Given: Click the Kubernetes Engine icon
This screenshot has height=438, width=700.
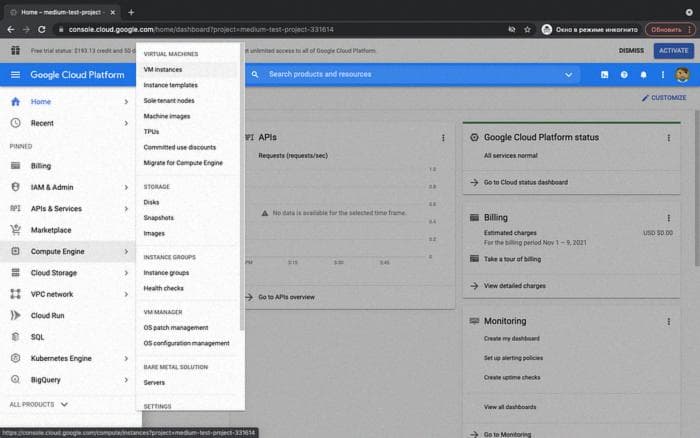Looking at the screenshot, I should (x=15, y=358).
